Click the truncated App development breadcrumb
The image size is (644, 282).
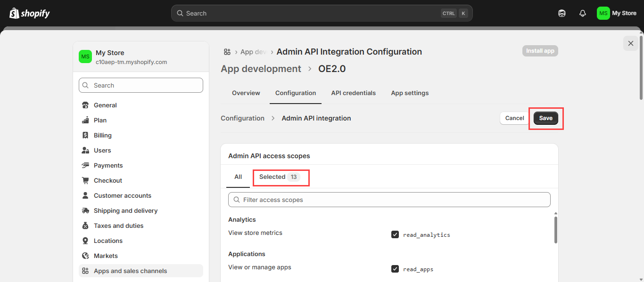(x=253, y=52)
